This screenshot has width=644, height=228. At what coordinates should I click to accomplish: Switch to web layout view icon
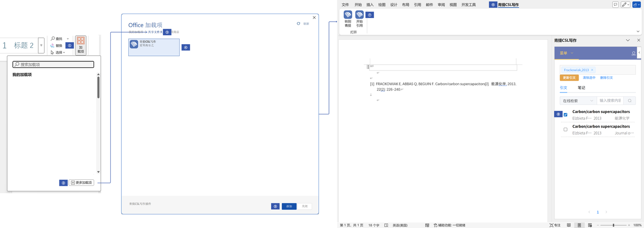click(591, 225)
